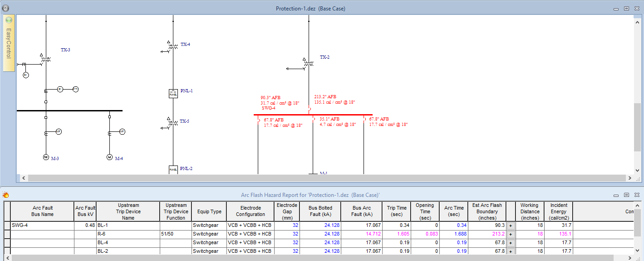Minimize the Arc Flash Hazard Report window
Screen dimensions: 644x261
click(x=616, y=195)
